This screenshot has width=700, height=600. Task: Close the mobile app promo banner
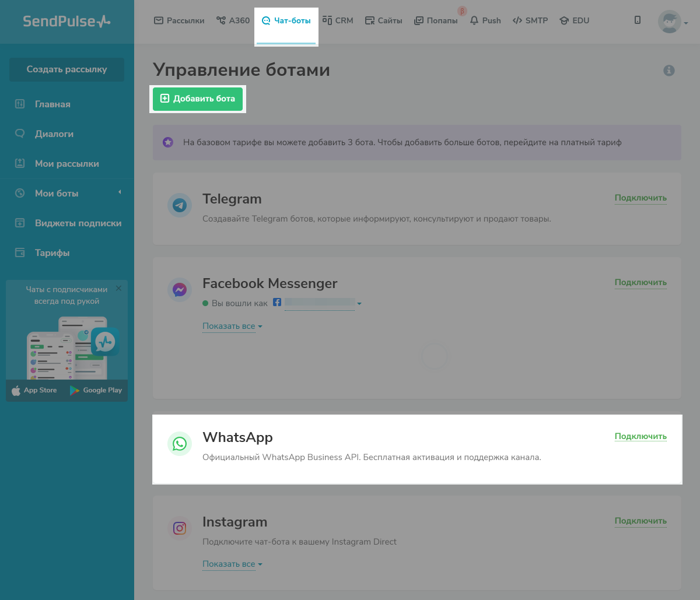click(118, 288)
